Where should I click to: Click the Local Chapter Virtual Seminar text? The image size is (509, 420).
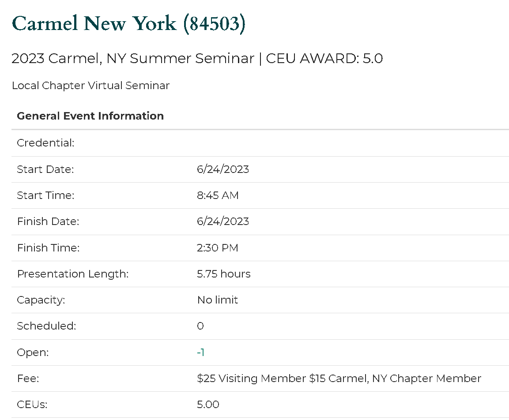pyautogui.click(x=90, y=86)
